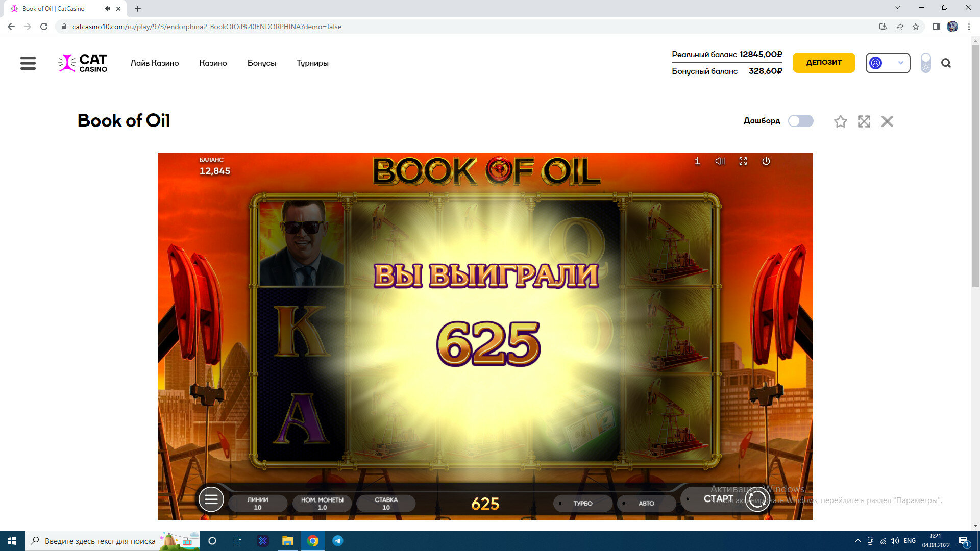Enable АВТО autoplay mode
The image size is (980, 551).
coord(646,503)
